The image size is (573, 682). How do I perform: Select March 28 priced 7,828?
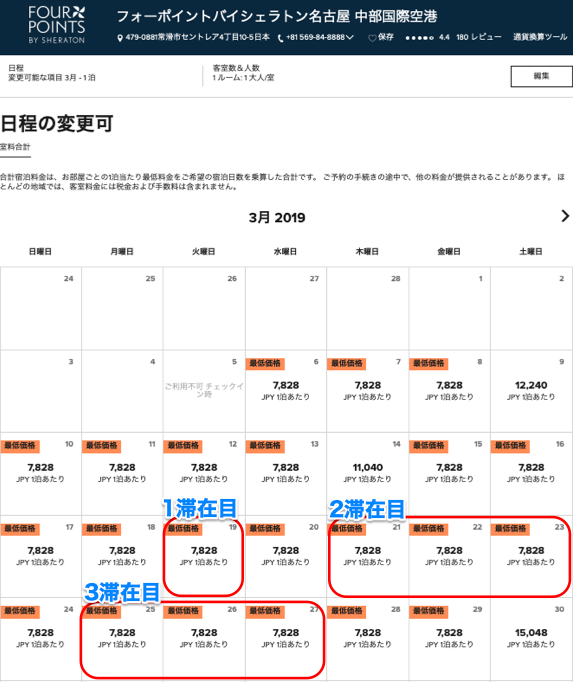point(368,639)
